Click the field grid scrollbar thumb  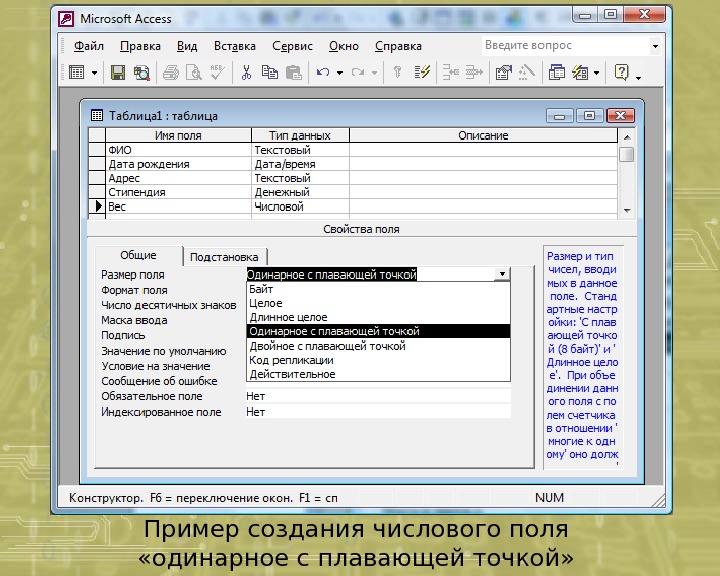point(627,154)
